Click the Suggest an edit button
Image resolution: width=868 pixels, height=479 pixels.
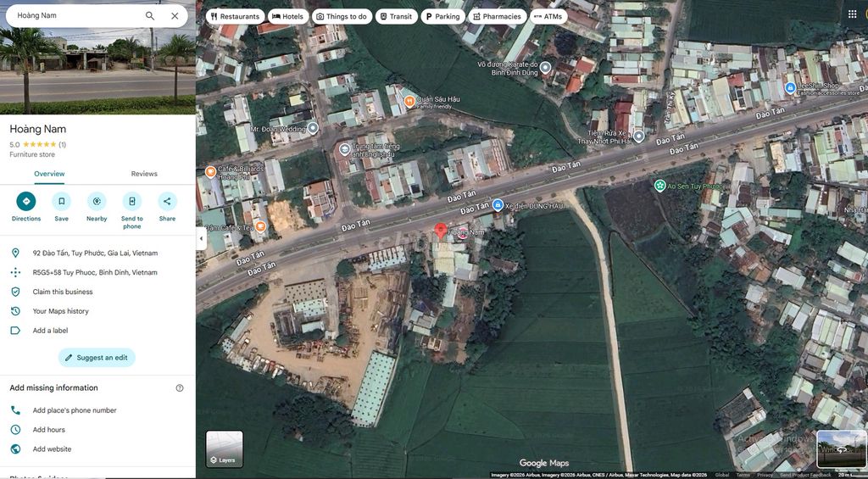pos(97,358)
